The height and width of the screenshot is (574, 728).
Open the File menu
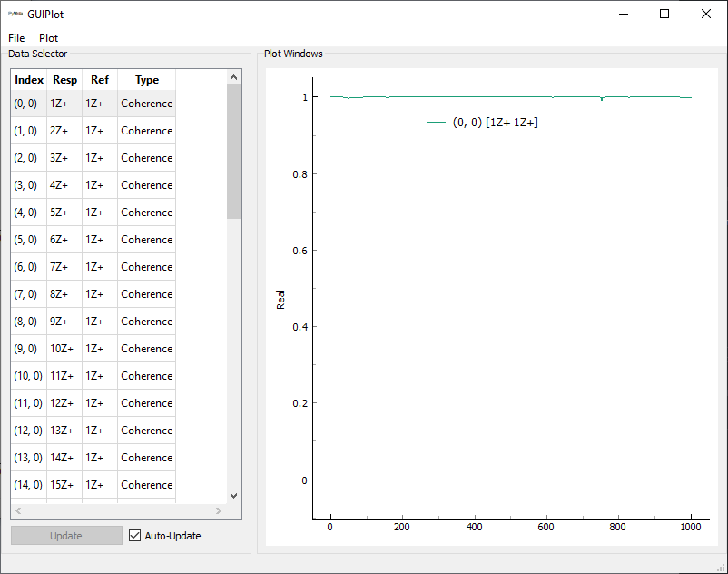pos(16,38)
